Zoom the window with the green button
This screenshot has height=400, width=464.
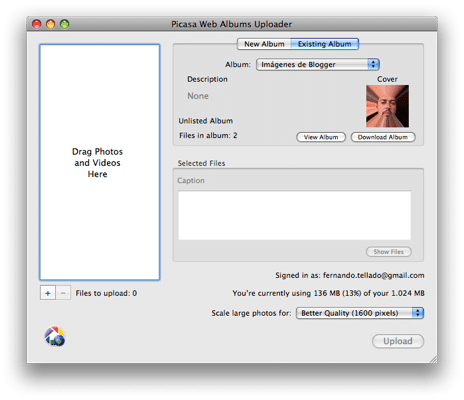point(64,24)
